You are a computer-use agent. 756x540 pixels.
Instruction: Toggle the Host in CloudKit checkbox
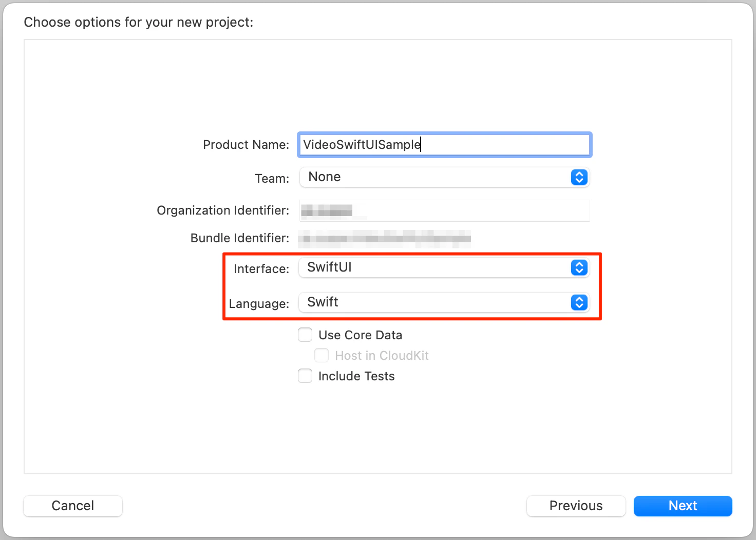322,356
